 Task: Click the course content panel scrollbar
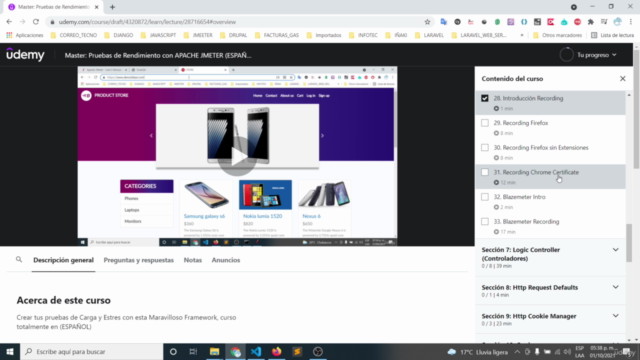[x=629, y=243]
